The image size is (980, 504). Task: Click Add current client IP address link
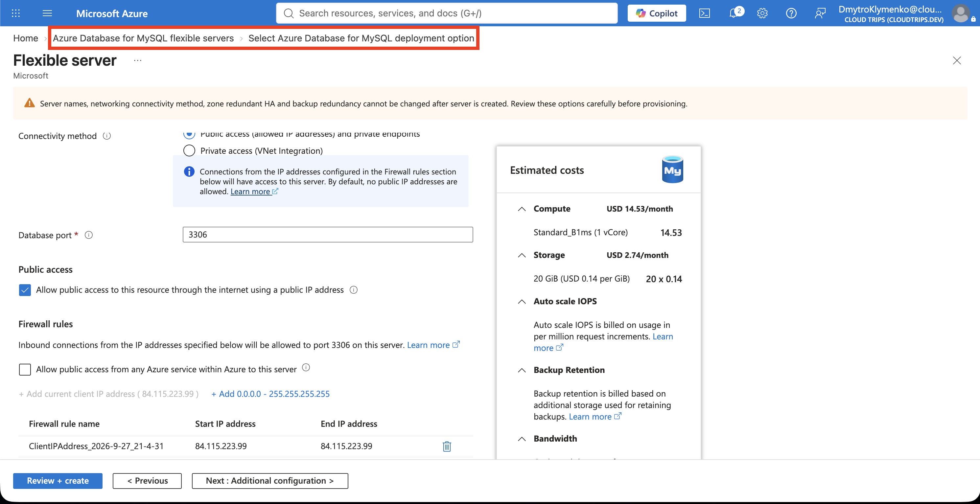[109, 394]
